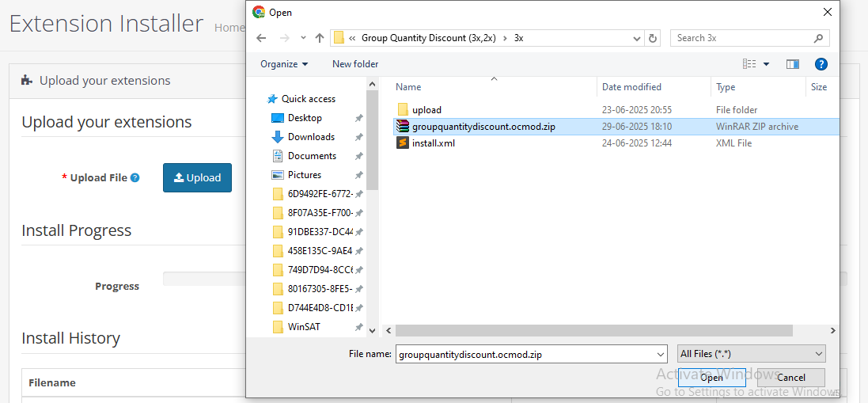
Task: Click search magnifier icon
Action: [x=819, y=38]
